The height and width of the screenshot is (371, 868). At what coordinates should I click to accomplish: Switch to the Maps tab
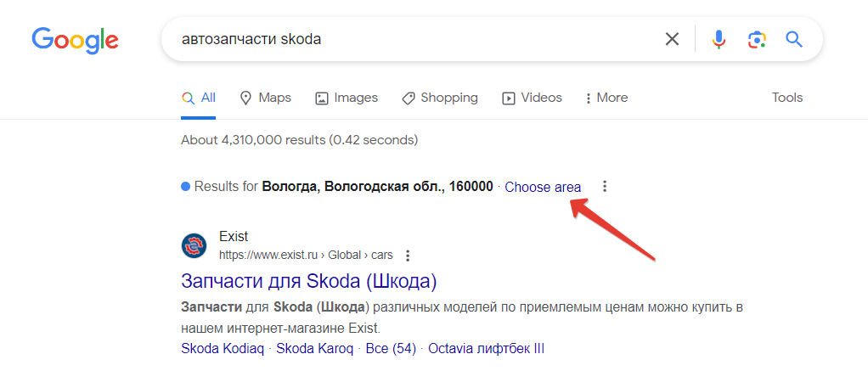[x=265, y=98]
